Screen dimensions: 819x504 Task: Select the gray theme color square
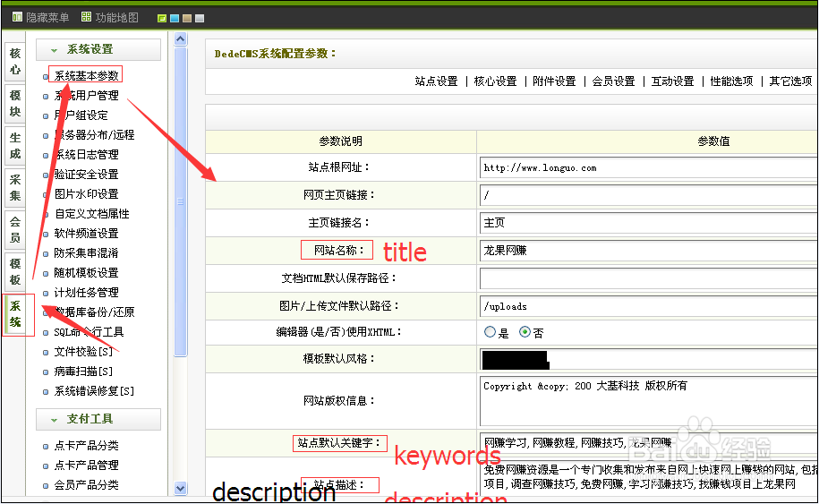200,18
